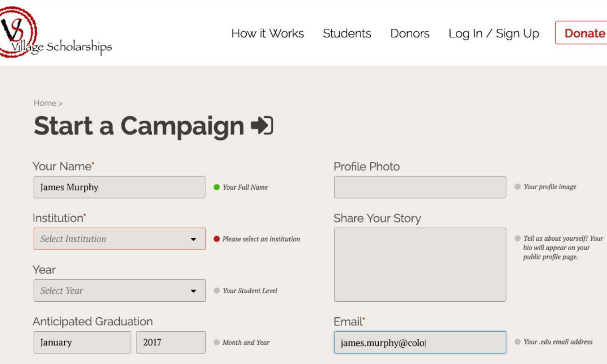The width and height of the screenshot is (607, 364).
Task: Click the red dot beside Please select an institution
Action: pyautogui.click(x=217, y=239)
